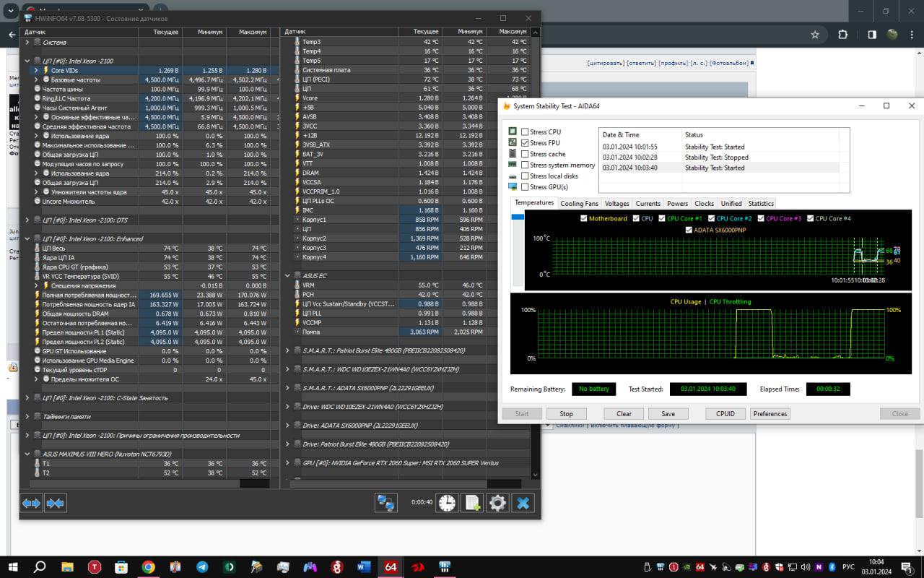Expand ЦП [#0]: Intel Xeon -2100: DTS group

tap(28, 220)
